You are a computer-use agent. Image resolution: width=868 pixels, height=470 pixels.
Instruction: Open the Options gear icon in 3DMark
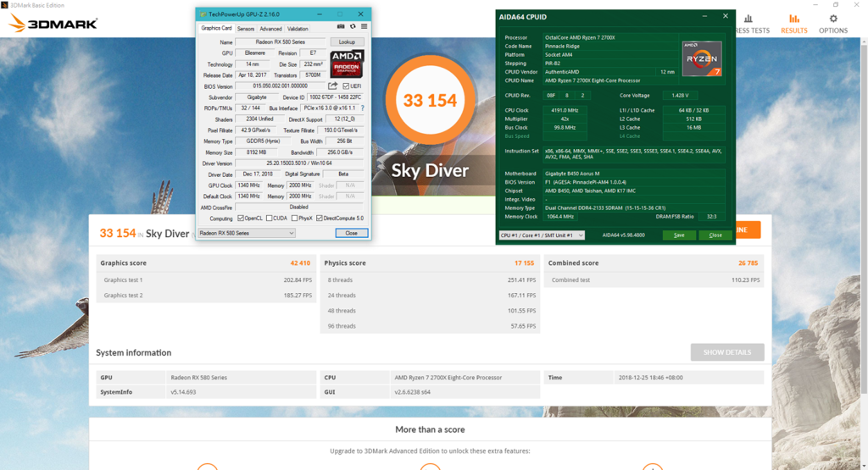pyautogui.click(x=833, y=19)
